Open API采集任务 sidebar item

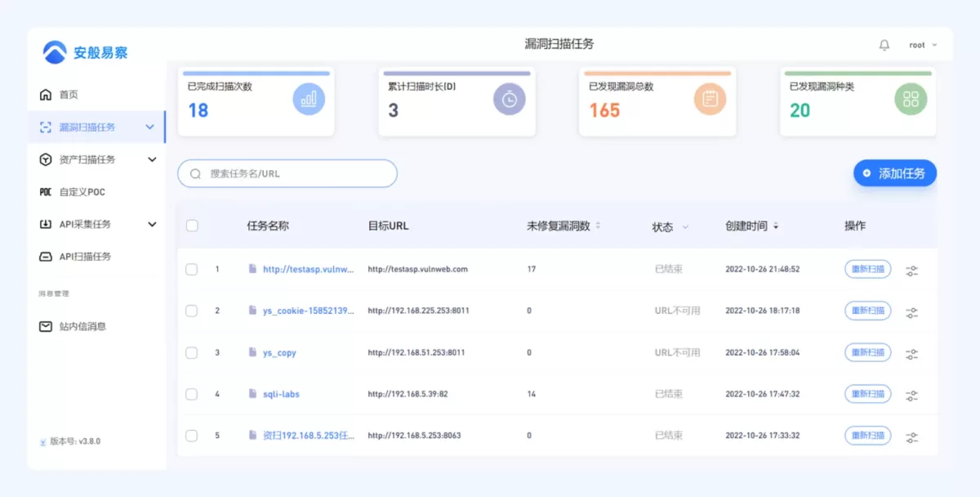click(x=85, y=224)
